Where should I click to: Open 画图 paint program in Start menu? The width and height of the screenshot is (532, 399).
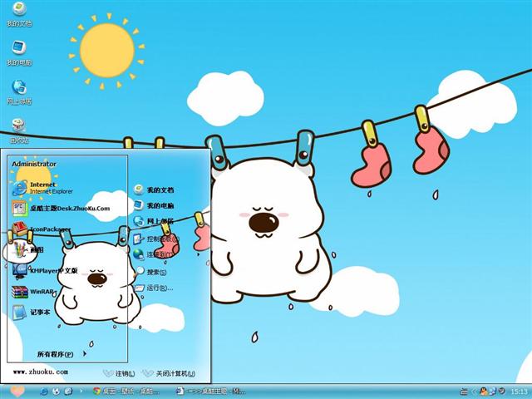(28, 250)
